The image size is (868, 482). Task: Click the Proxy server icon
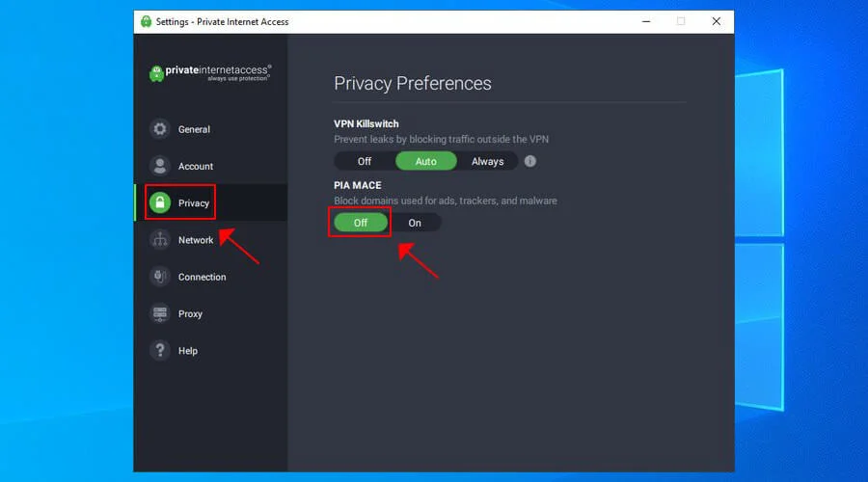(160, 313)
